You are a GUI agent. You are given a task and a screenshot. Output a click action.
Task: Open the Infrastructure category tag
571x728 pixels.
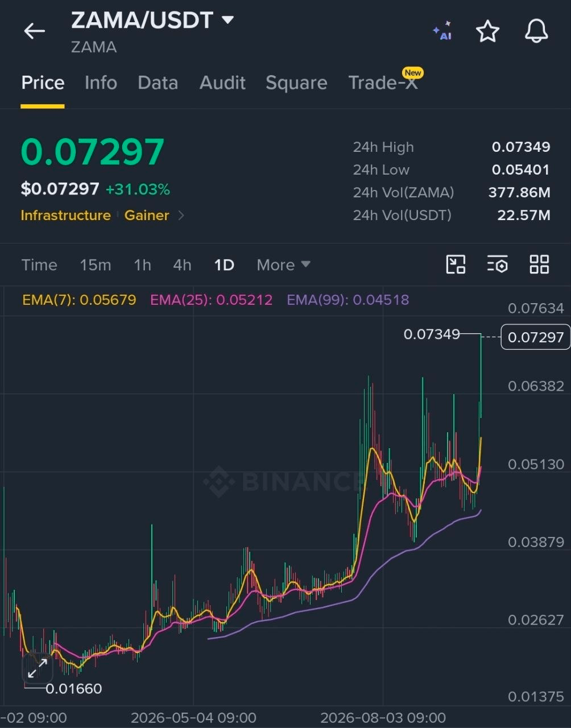coord(65,216)
